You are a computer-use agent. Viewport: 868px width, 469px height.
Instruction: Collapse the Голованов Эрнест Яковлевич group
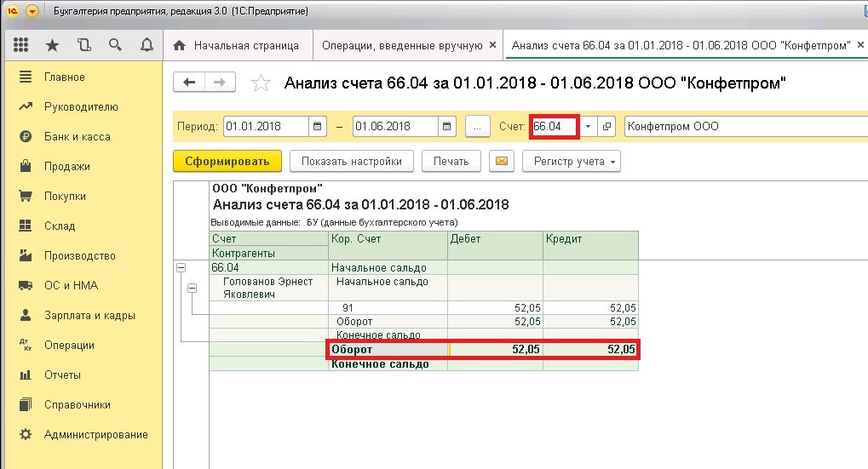point(193,289)
